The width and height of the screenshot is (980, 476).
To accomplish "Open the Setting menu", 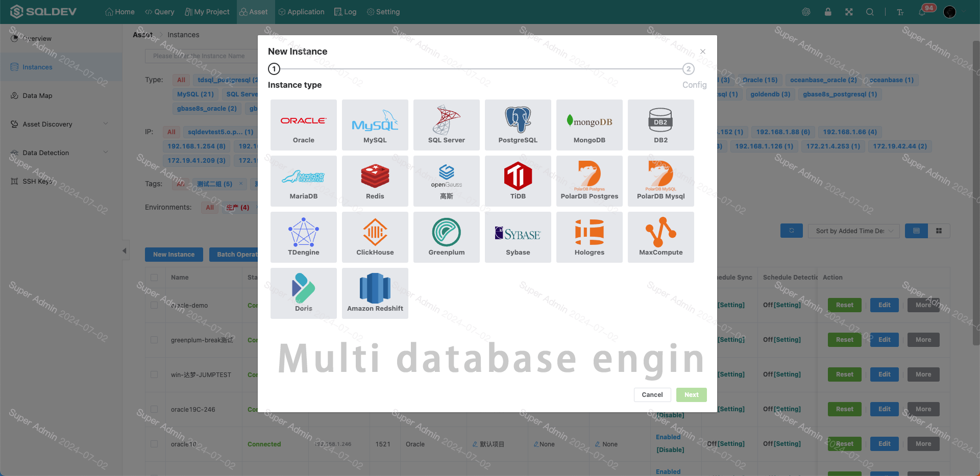I will click(x=383, y=12).
